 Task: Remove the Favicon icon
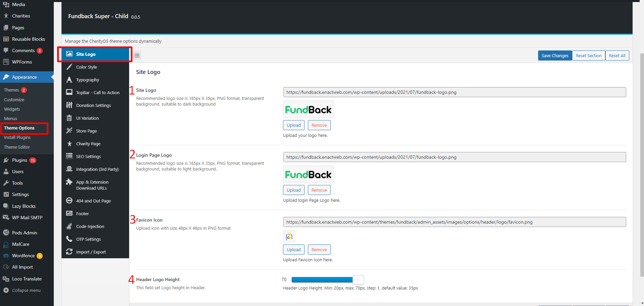pyautogui.click(x=319, y=250)
